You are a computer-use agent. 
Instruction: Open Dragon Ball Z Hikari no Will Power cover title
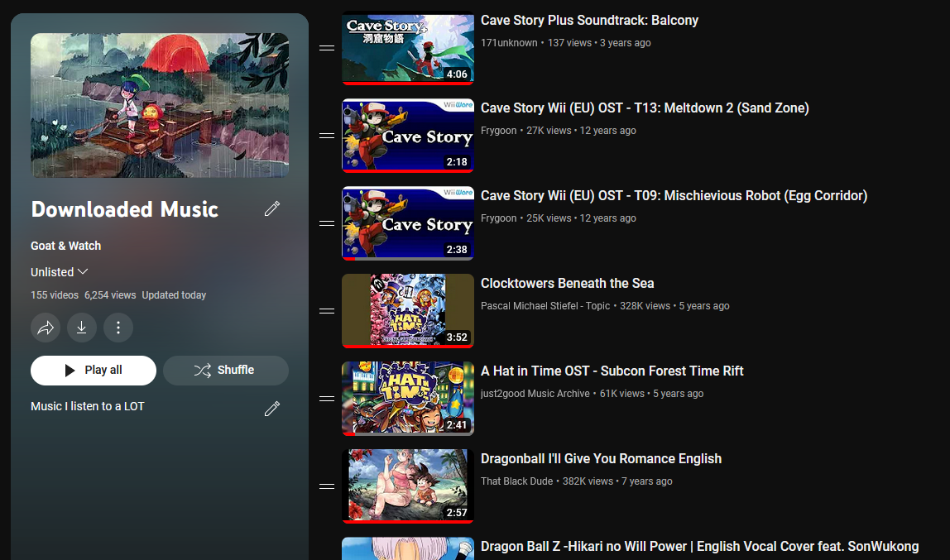pyautogui.click(x=700, y=547)
